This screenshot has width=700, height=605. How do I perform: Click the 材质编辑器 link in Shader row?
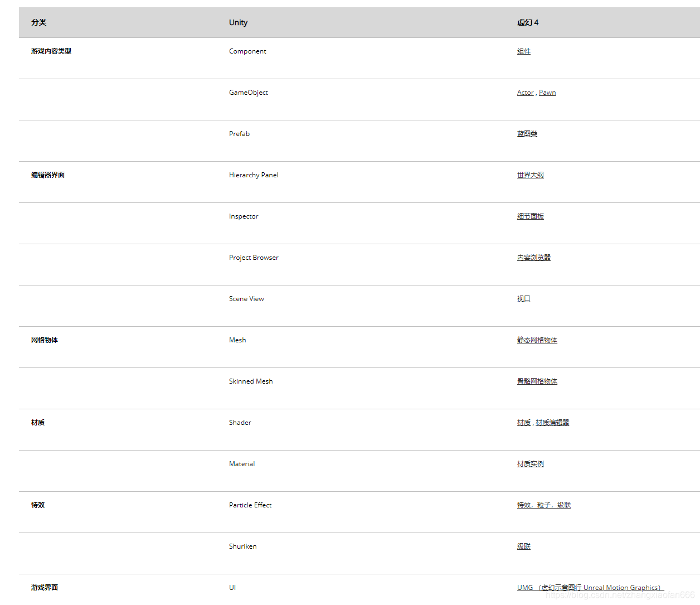[552, 423]
